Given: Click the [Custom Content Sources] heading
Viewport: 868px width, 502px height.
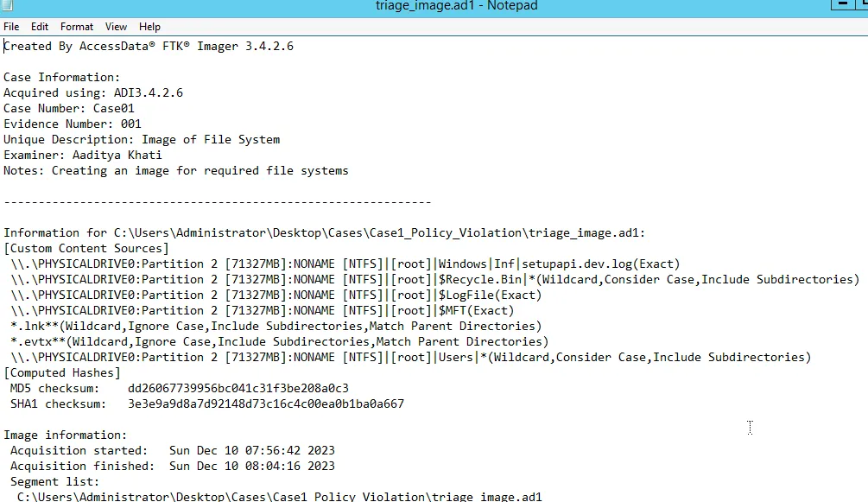Looking at the screenshot, I should pos(86,248).
